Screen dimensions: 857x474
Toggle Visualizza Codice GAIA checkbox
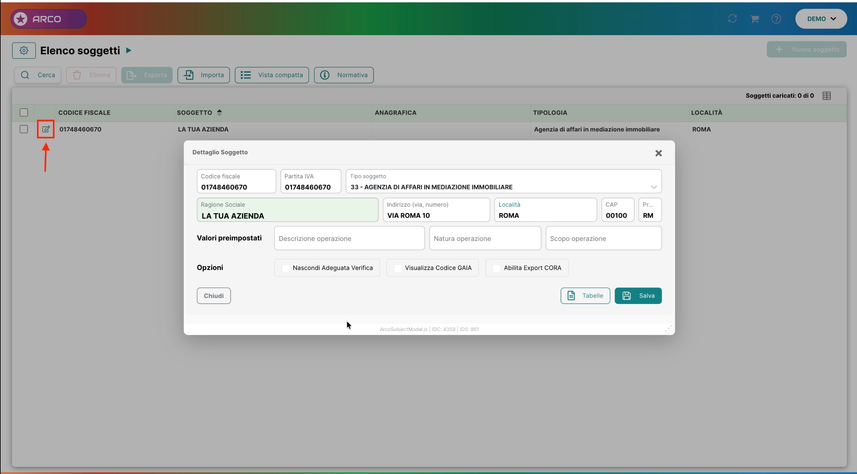click(x=397, y=268)
